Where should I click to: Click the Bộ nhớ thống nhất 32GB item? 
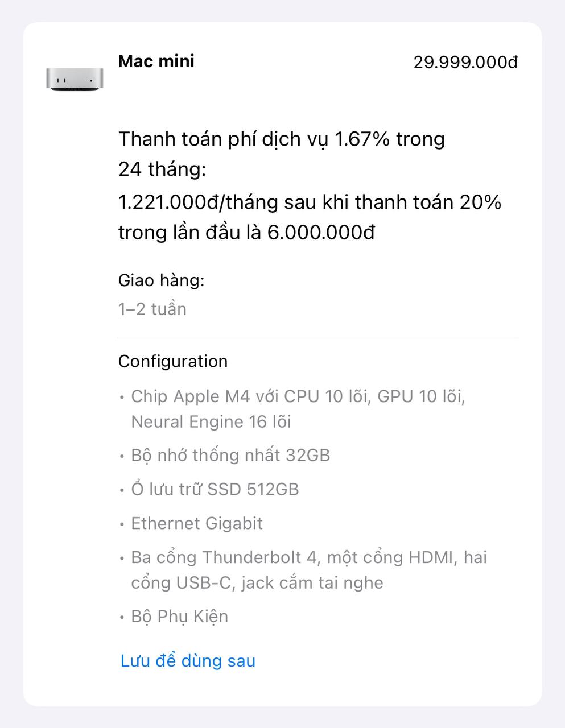(230, 455)
